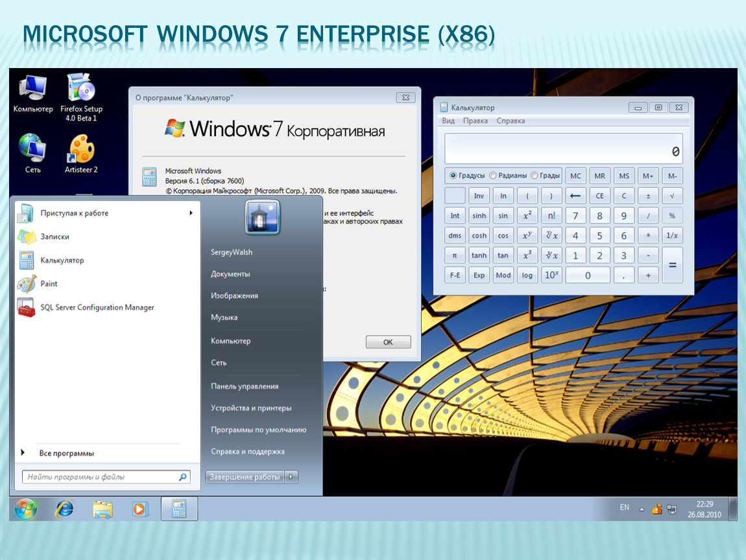
Task: Click the search magnifier icon
Action: pos(183,477)
